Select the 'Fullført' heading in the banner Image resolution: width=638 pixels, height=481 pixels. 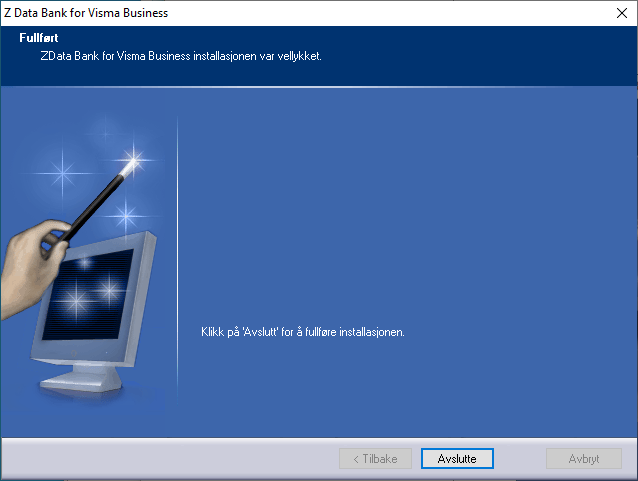point(39,38)
